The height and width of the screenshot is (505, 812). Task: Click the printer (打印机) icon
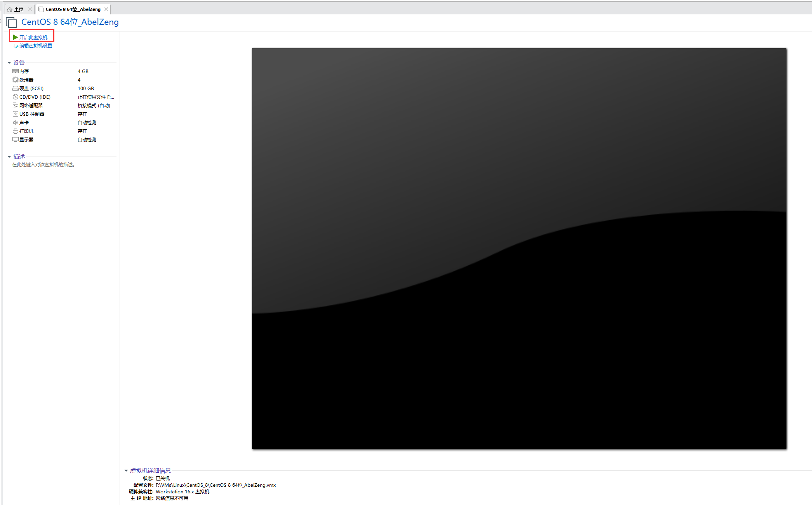click(x=15, y=131)
